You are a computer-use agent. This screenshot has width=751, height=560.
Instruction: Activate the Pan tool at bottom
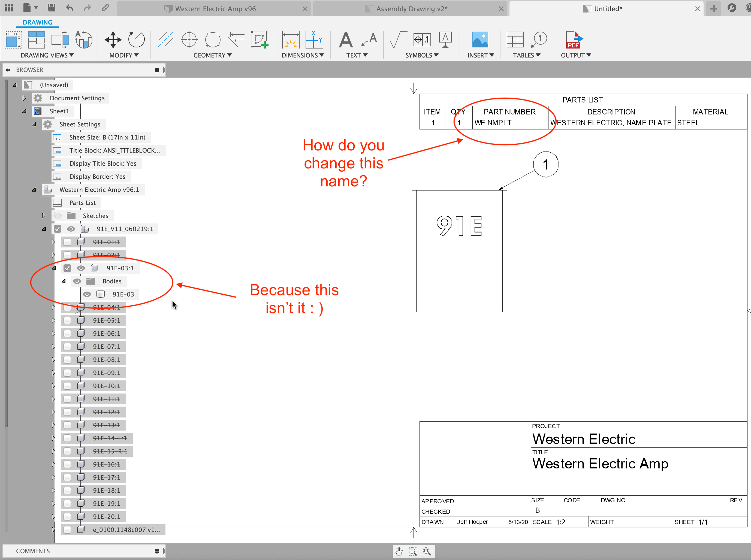tap(399, 551)
